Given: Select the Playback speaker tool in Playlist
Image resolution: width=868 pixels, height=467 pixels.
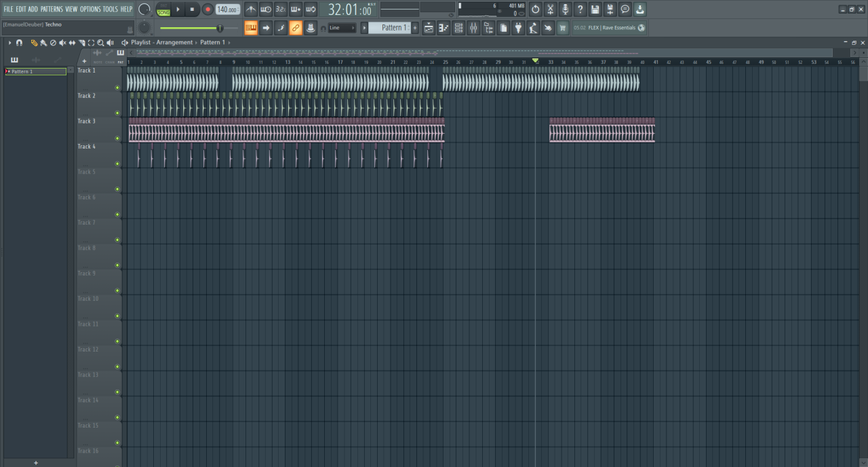Looking at the screenshot, I should [110, 43].
